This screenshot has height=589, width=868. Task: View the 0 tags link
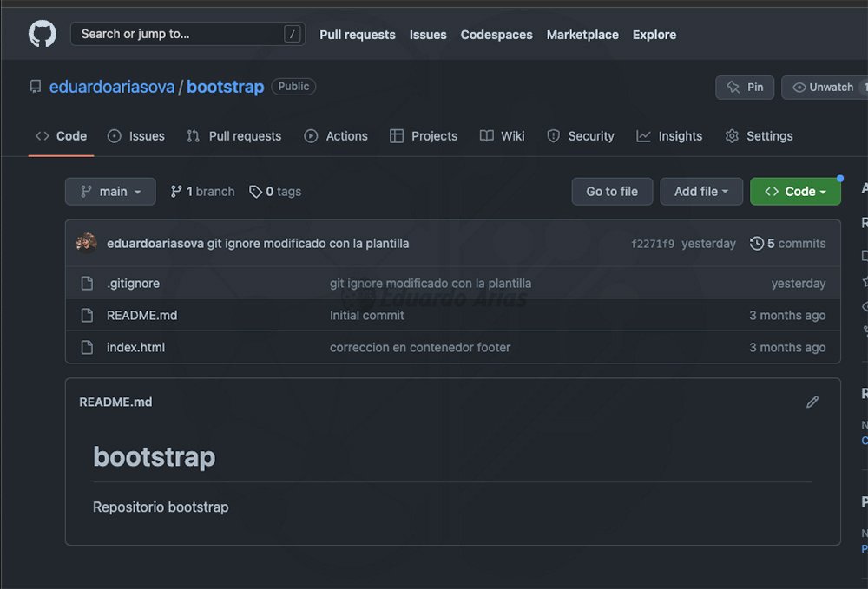pos(275,192)
